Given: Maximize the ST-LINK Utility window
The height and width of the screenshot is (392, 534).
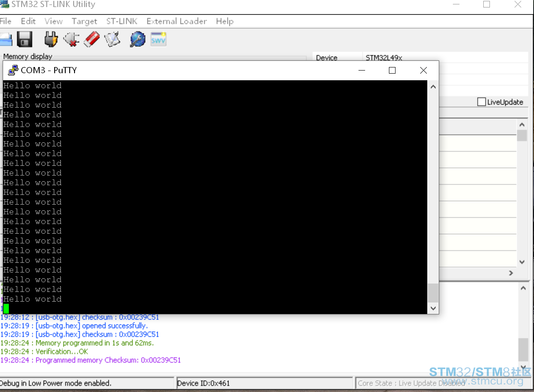Looking at the screenshot, I should [486, 4].
